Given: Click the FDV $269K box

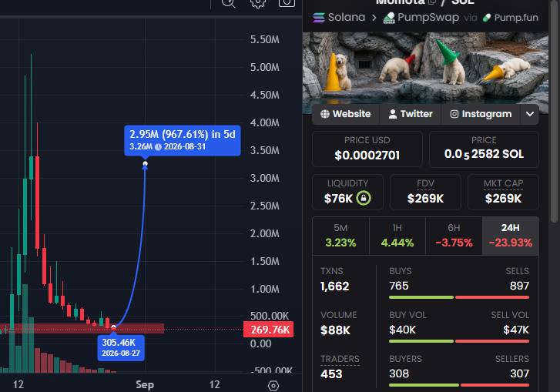Looking at the screenshot, I should (x=425, y=192).
